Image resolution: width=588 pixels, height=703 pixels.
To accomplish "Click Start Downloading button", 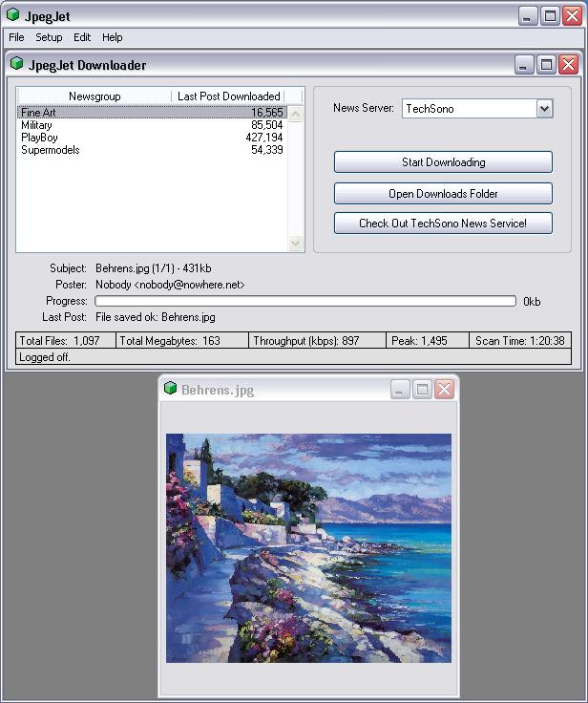I will [x=443, y=161].
